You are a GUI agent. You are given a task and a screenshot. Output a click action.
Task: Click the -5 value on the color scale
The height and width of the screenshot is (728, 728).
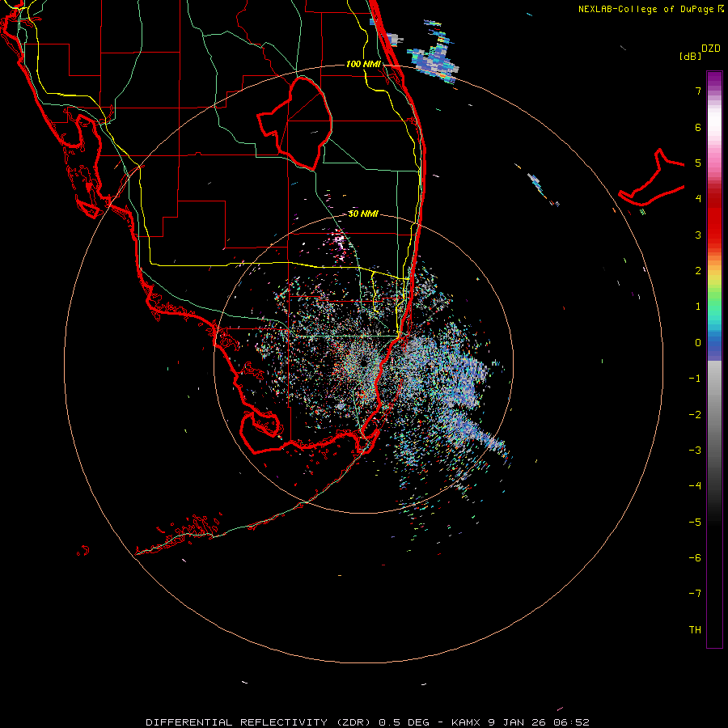click(695, 523)
